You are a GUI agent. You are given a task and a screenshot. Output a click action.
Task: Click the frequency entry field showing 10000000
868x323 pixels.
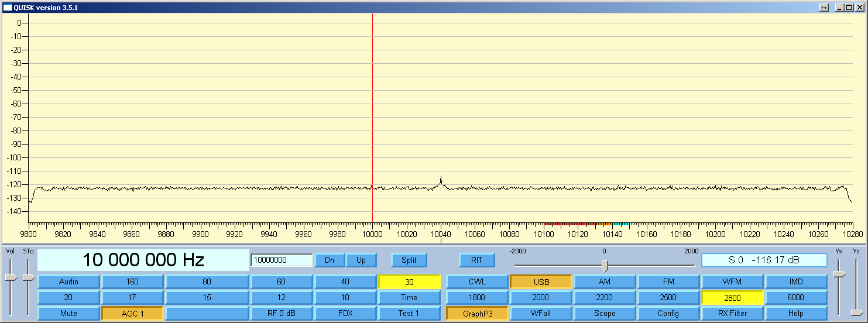tap(282, 260)
